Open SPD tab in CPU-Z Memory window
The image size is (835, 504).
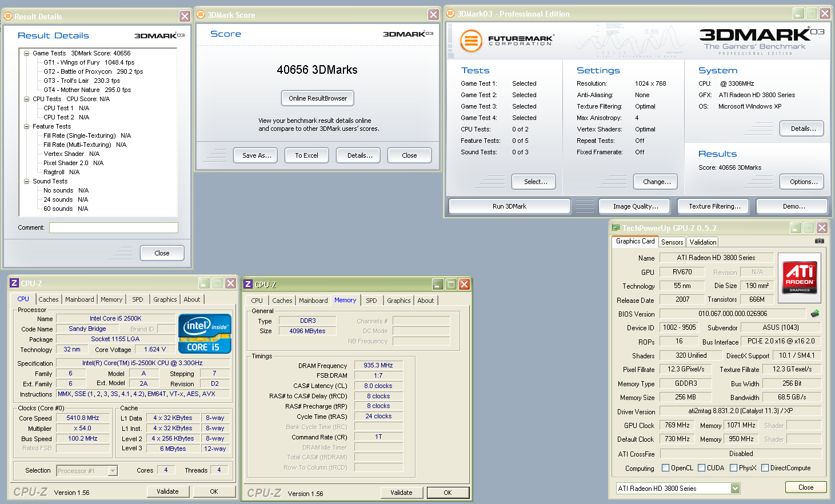tap(371, 300)
